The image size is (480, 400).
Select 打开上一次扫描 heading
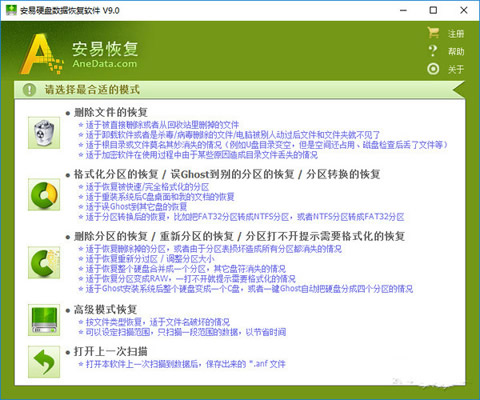point(111,351)
